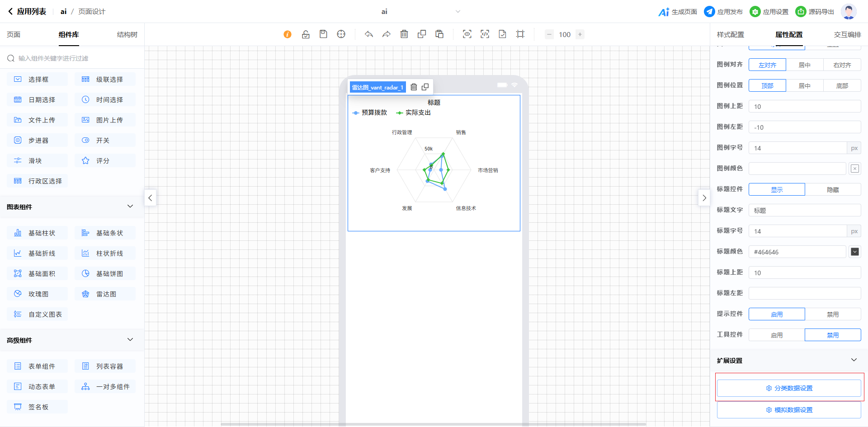Viewport: 868px width, 427px height.
Task: Enable the 工具控件 toolbox option
Action: 777,335
